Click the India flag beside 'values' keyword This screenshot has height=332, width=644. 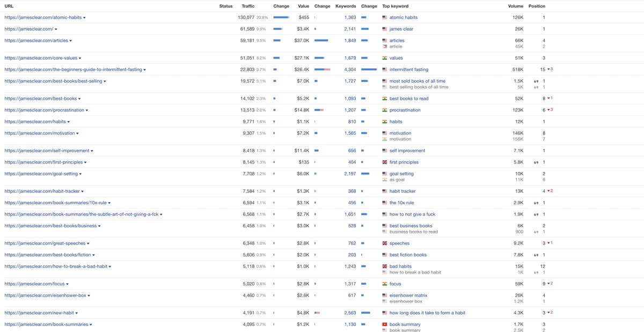click(384, 58)
